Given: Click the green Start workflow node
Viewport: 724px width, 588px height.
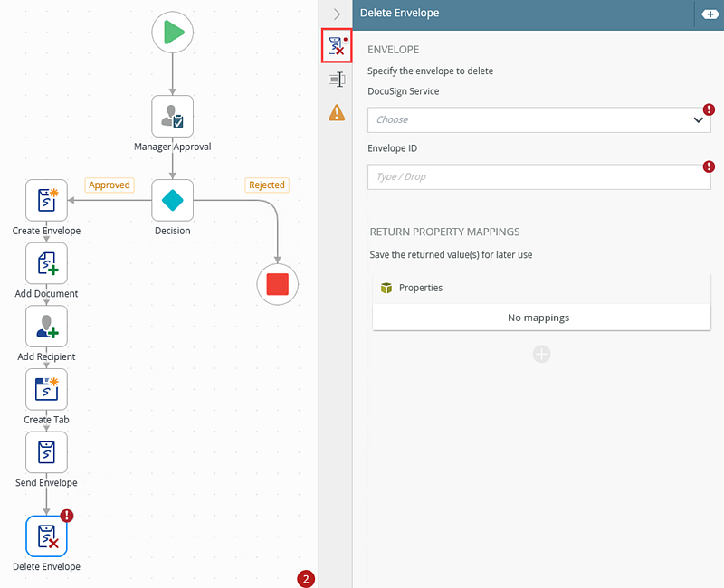Looking at the screenshot, I should [x=173, y=33].
